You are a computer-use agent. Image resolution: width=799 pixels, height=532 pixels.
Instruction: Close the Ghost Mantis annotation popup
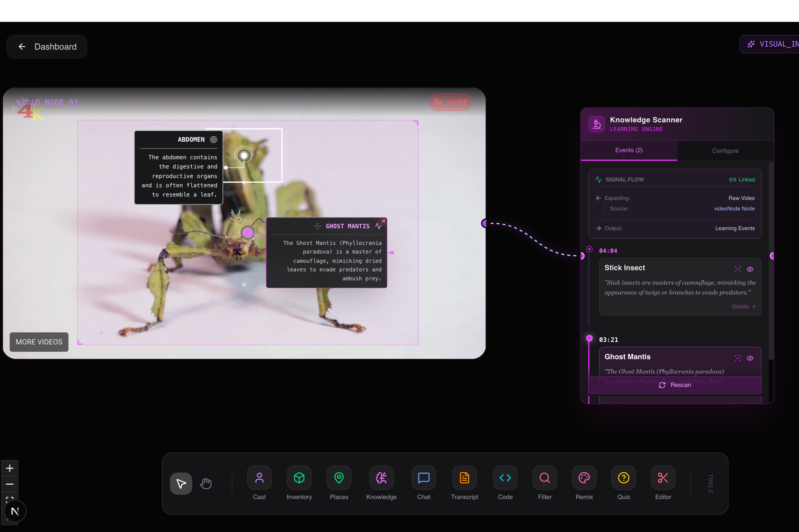tap(383, 221)
